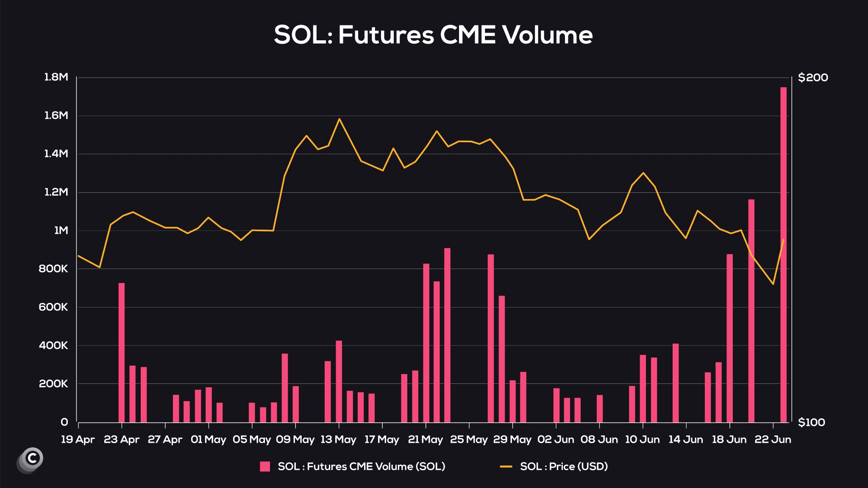The height and width of the screenshot is (488, 868).
Task: Click the 1.8M y-axis label
Action: pos(56,77)
